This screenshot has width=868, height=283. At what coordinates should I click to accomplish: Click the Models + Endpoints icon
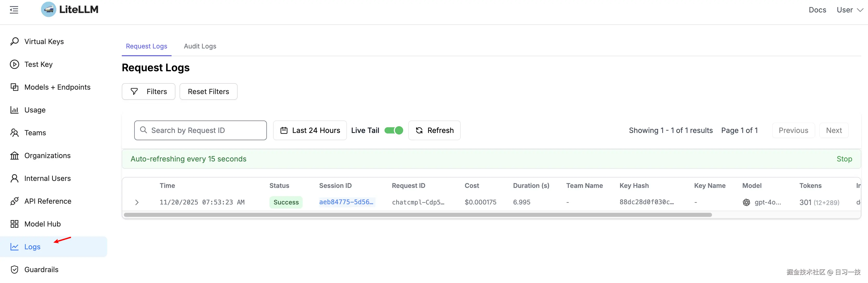point(15,87)
